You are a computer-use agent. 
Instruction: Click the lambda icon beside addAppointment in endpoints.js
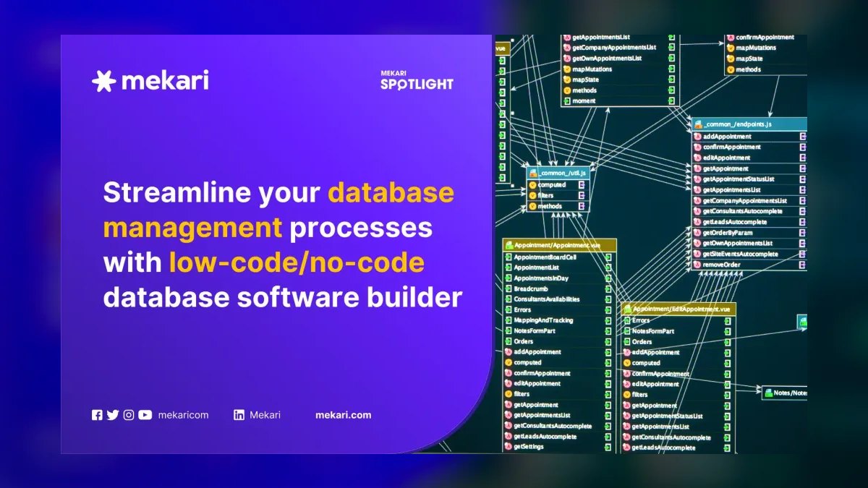click(x=698, y=136)
